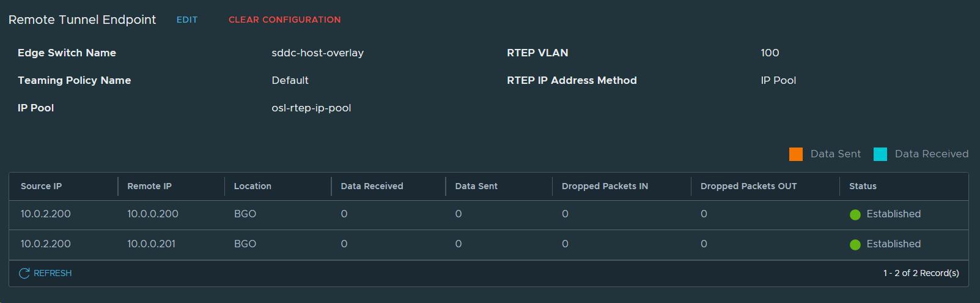Viewport: 980px width, 303px height.
Task: Click Data Sent column header
Action: (476, 186)
